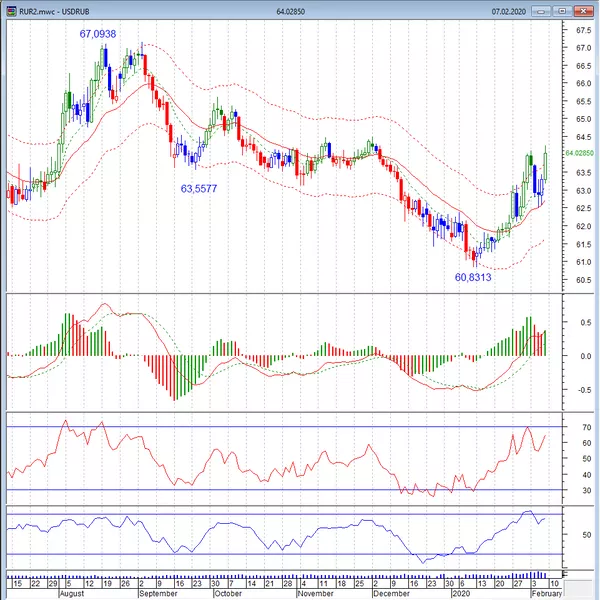Click the 50 level on bottom stochastic axis

587,535
